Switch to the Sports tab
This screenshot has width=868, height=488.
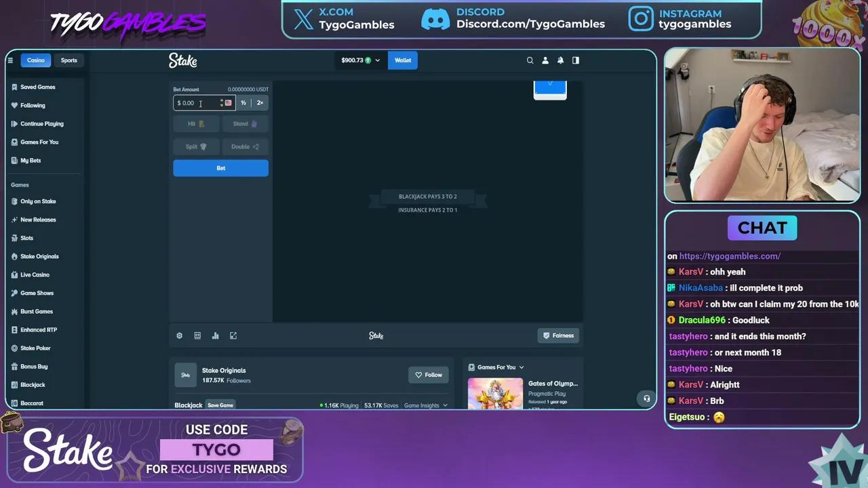pos(69,60)
